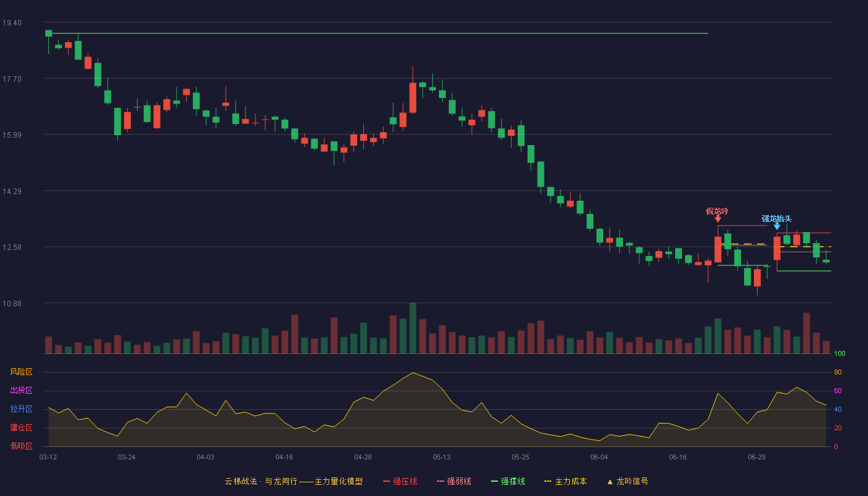The image size is (868, 496).
Task: Click the red candle below 强龙抬头 marker
Action: (x=777, y=248)
